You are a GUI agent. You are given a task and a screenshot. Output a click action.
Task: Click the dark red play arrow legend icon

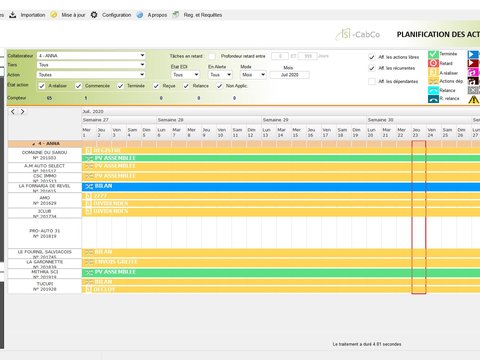pyautogui.click(x=473, y=63)
